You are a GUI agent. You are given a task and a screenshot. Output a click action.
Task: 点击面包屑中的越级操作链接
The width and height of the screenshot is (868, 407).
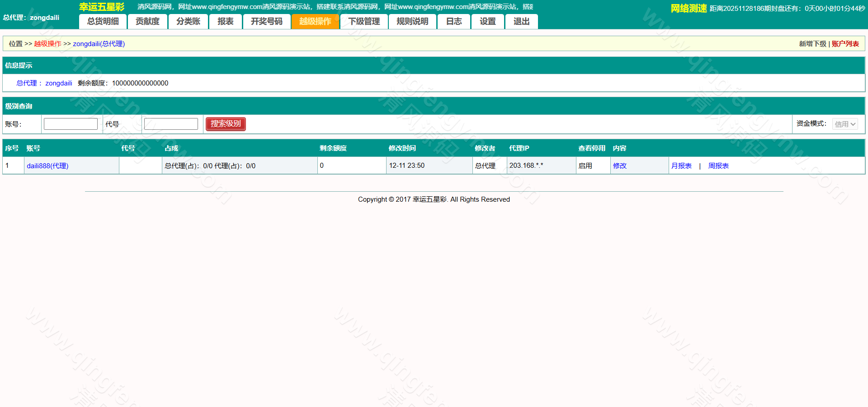[x=47, y=43]
